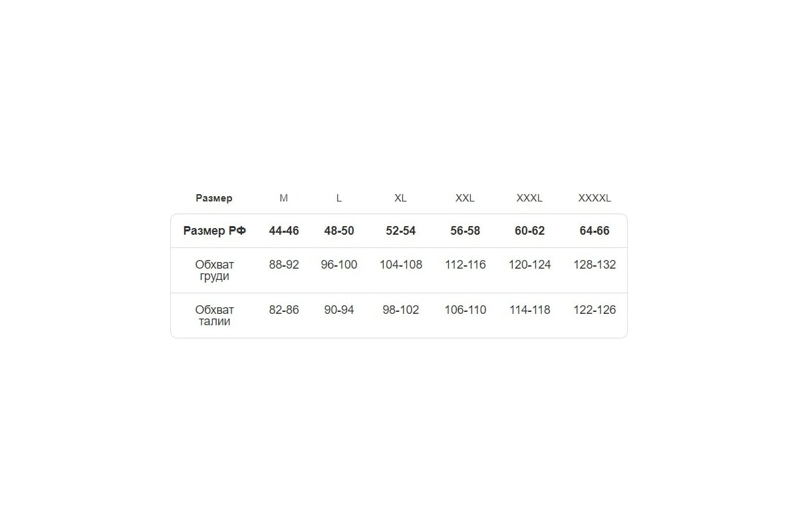The width and height of the screenshot is (798, 532).
Task: Select the 88-92 chest measurement cell
Action: (x=284, y=265)
